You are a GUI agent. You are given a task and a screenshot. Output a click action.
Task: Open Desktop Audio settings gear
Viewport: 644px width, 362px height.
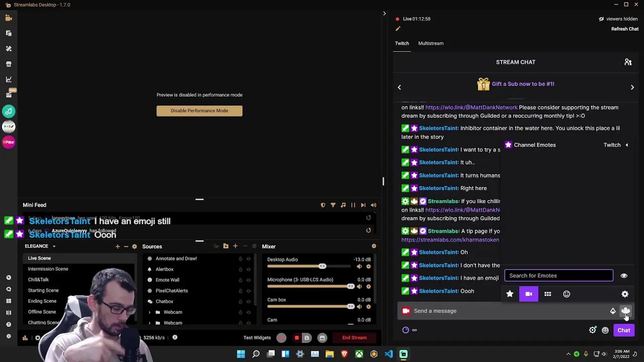(368, 266)
